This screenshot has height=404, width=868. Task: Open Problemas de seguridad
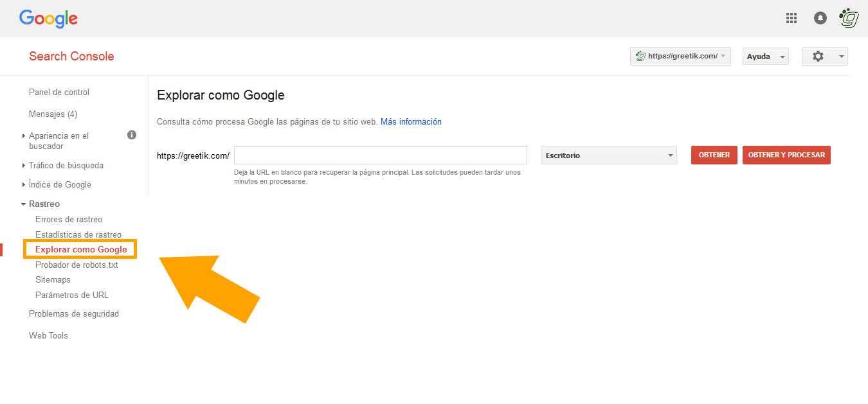[x=74, y=313]
